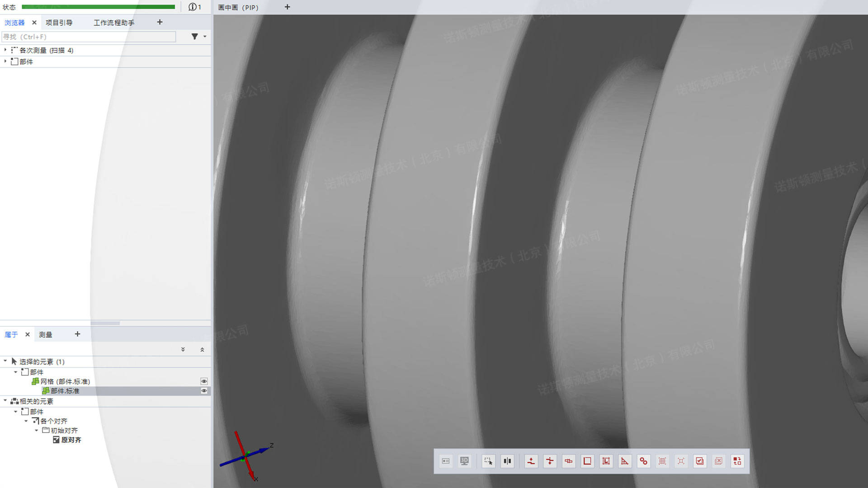
Task: Select the 画中画 (PIP) view tab
Action: pos(238,7)
